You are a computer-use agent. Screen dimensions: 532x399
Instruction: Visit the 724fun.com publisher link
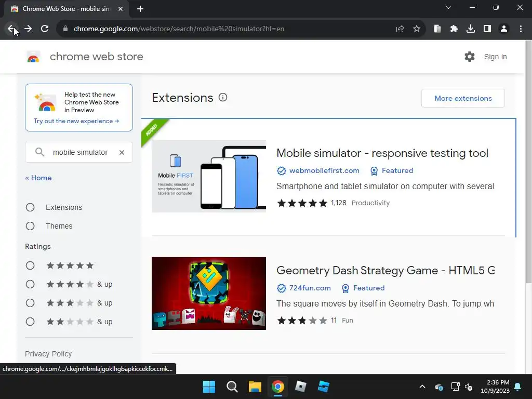310,288
